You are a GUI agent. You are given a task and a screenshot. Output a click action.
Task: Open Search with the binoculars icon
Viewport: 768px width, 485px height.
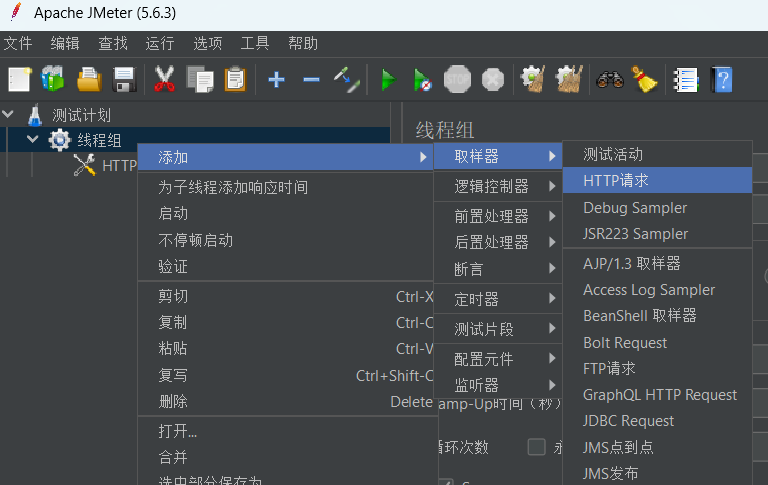(610, 79)
